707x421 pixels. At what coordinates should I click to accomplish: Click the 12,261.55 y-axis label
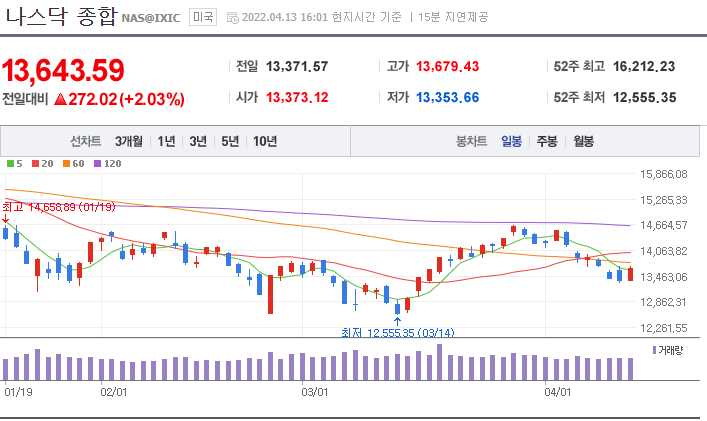point(664,328)
